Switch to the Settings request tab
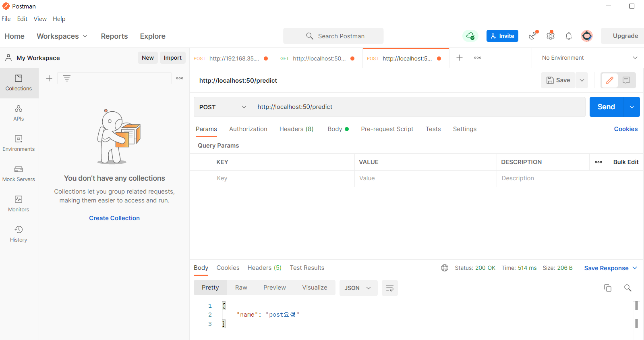Image resolution: width=644 pixels, height=340 pixels. [x=464, y=129]
